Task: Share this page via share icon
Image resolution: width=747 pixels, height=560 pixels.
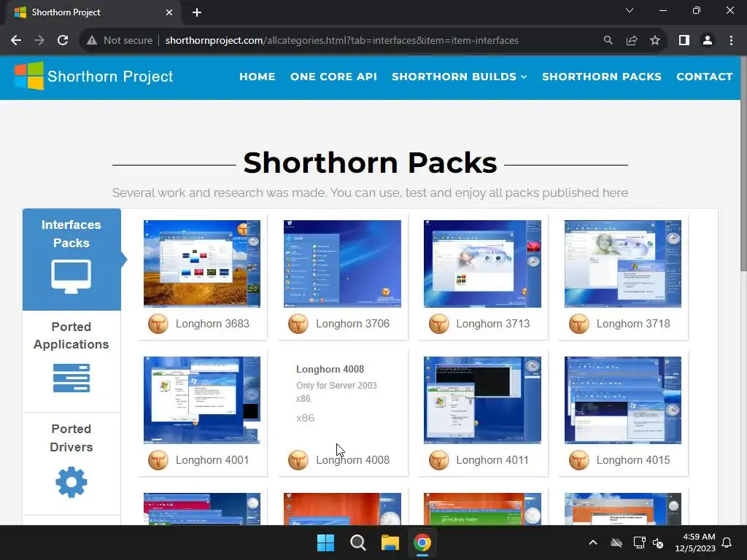Action: pyautogui.click(x=632, y=41)
